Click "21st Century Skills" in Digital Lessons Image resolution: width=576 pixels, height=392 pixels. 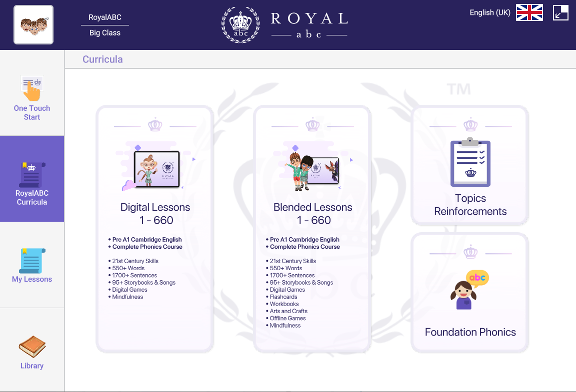[x=135, y=261]
